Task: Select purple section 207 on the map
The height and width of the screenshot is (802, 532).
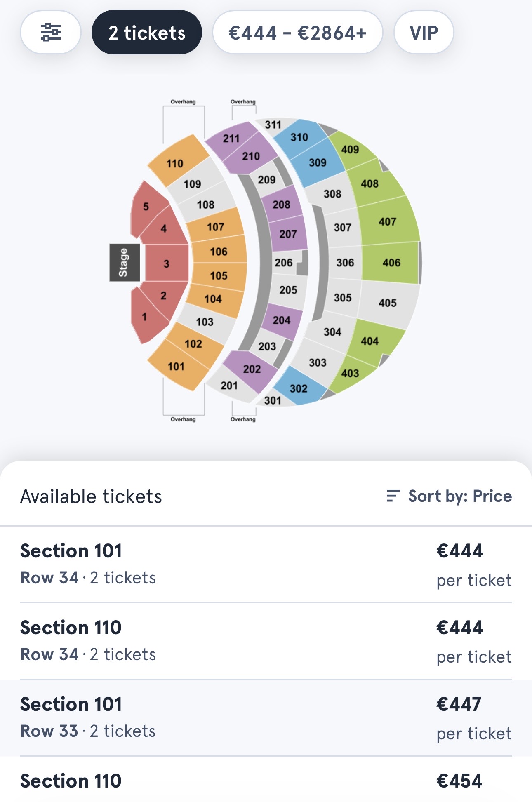Action: point(288,234)
